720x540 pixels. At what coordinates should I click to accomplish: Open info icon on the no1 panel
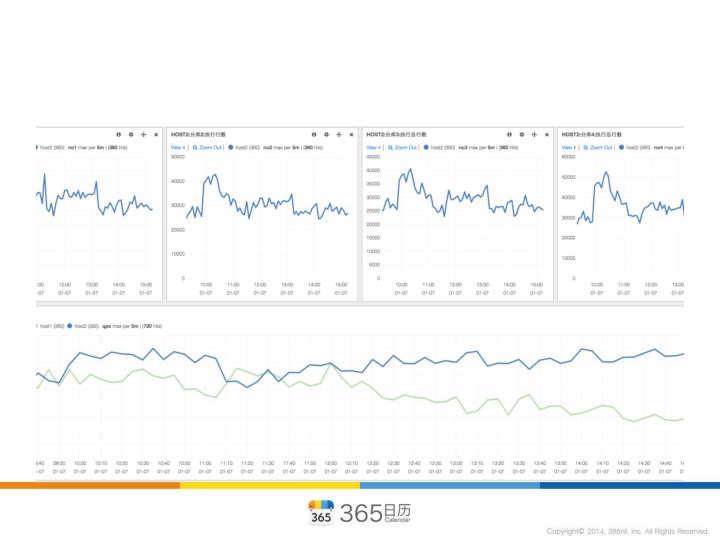118,135
